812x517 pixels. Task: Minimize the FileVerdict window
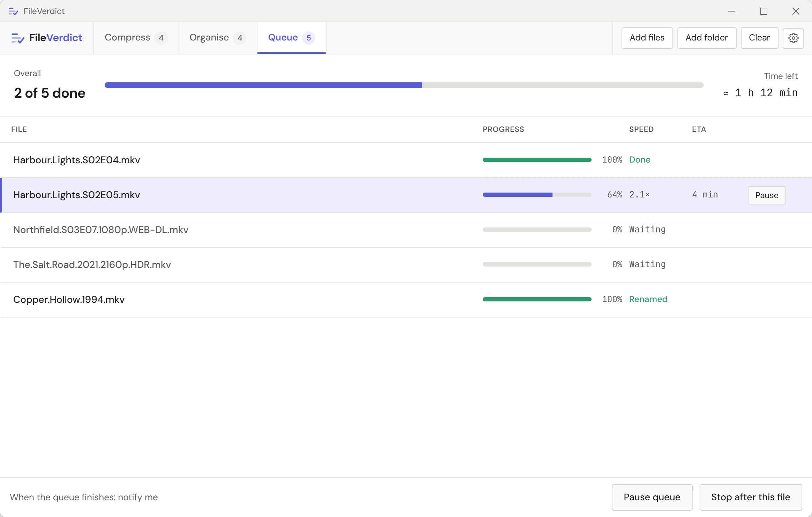[x=732, y=11]
